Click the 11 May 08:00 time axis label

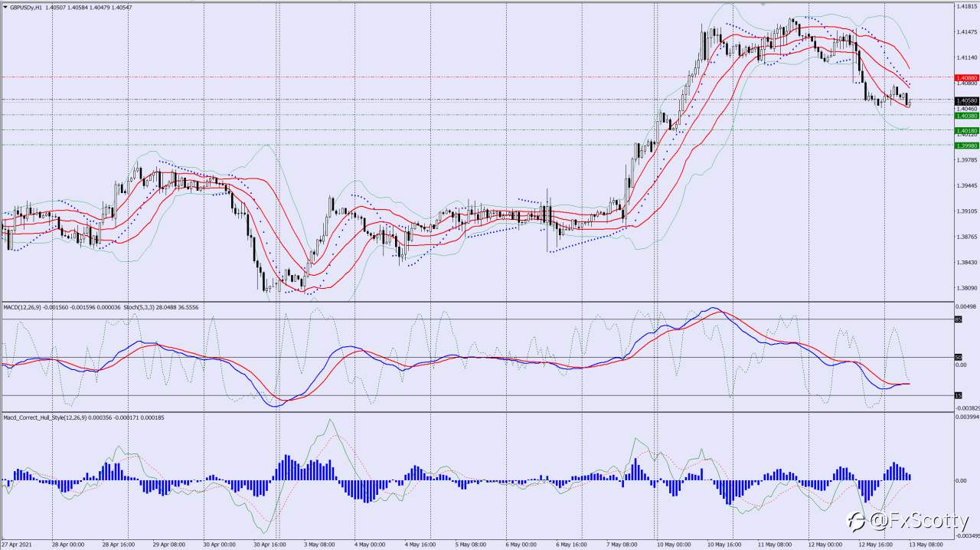tap(776, 545)
